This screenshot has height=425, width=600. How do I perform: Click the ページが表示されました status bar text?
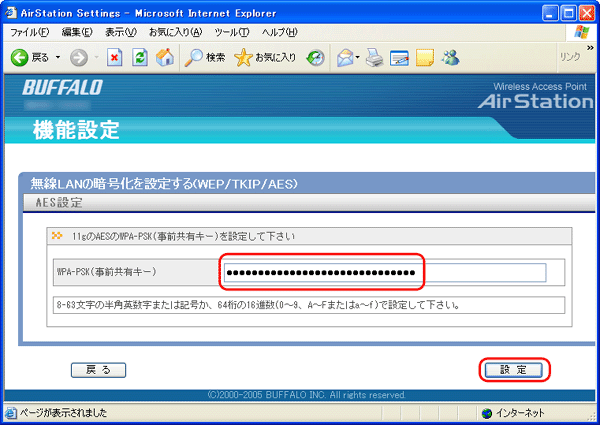(x=63, y=413)
